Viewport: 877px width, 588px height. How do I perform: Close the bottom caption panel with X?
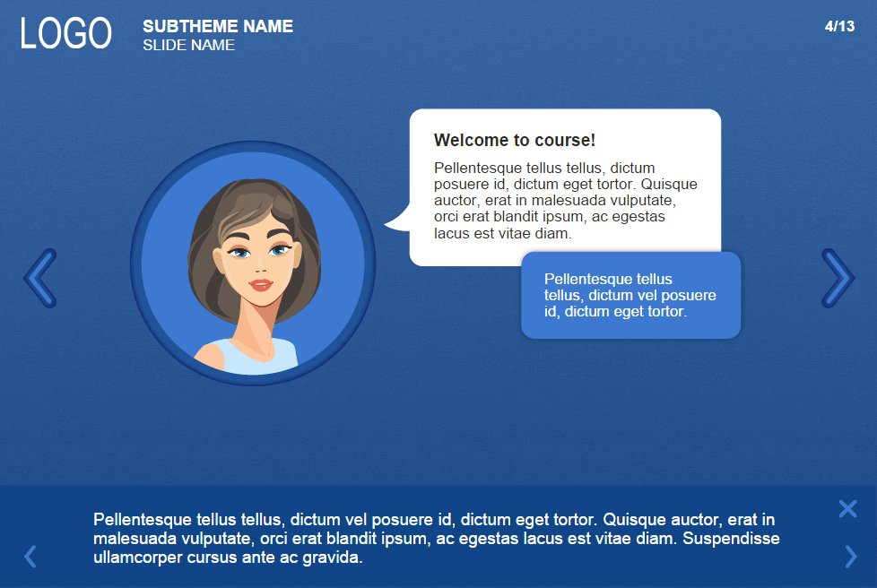coord(848,508)
